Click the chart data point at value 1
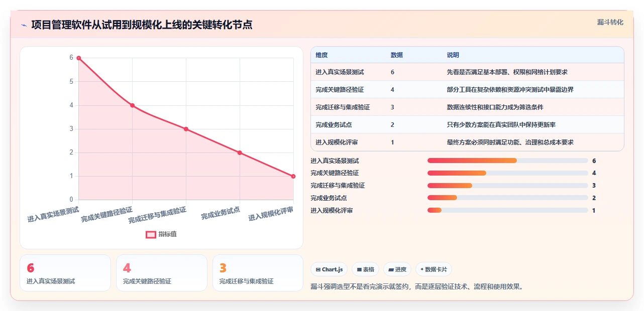 pos(293,176)
